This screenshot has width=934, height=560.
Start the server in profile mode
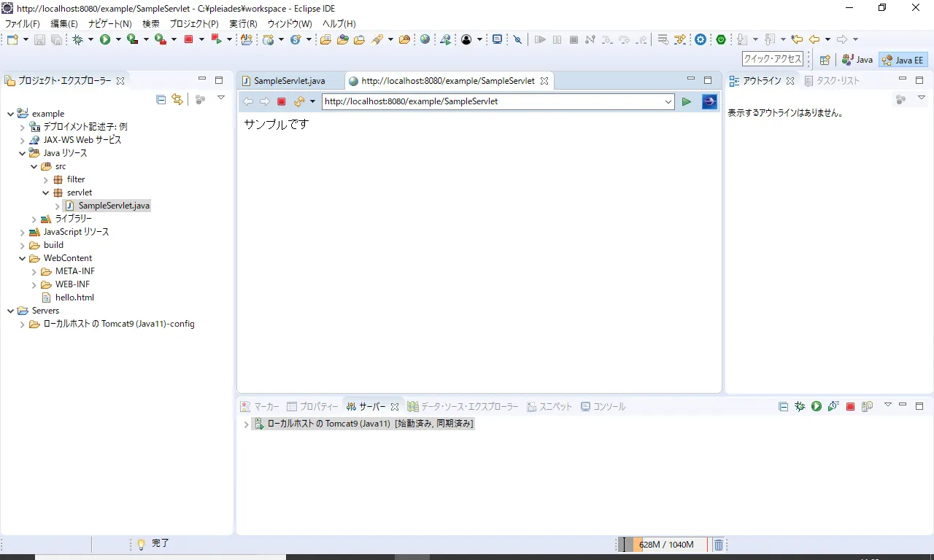(x=833, y=406)
